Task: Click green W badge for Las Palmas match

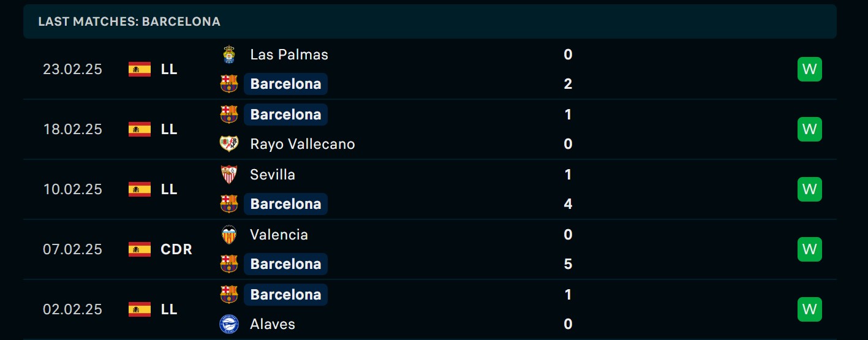Action: tap(810, 69)
